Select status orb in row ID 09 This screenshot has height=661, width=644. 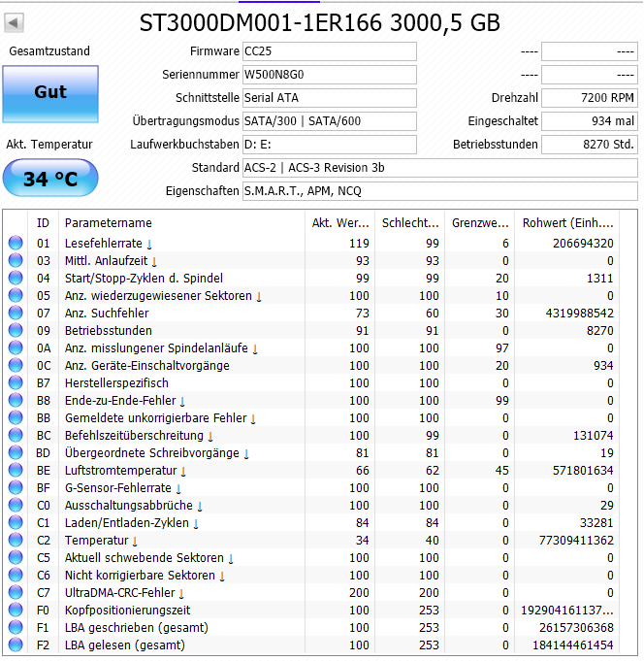[16, 330]
